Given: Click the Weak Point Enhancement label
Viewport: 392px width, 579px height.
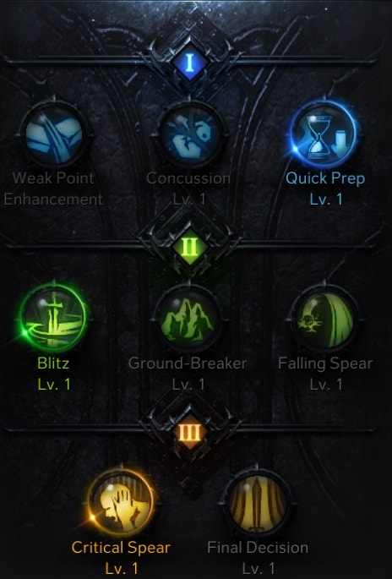Looking at the screenshot, I should [x=53, y=188].
